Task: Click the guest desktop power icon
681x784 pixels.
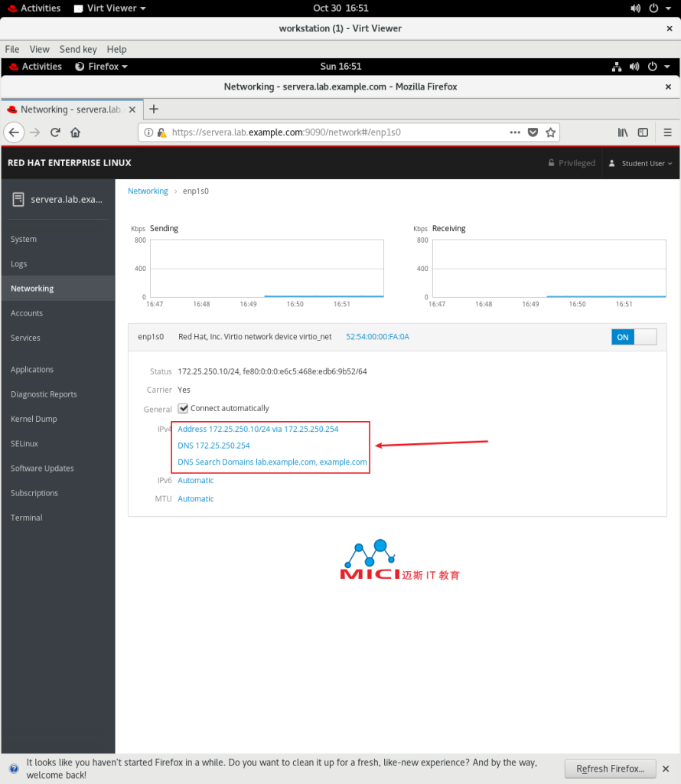Action: click(x=653, y=67)
